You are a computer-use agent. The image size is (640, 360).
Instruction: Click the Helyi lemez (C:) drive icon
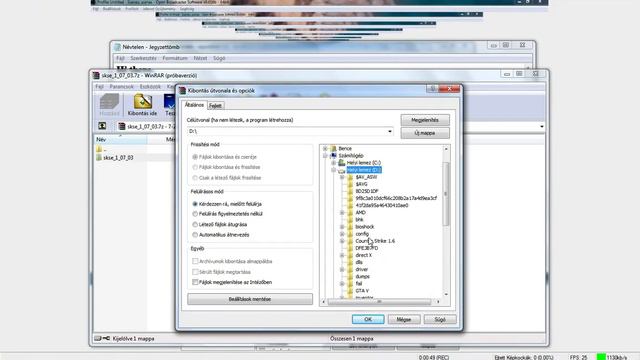[342, 162]
